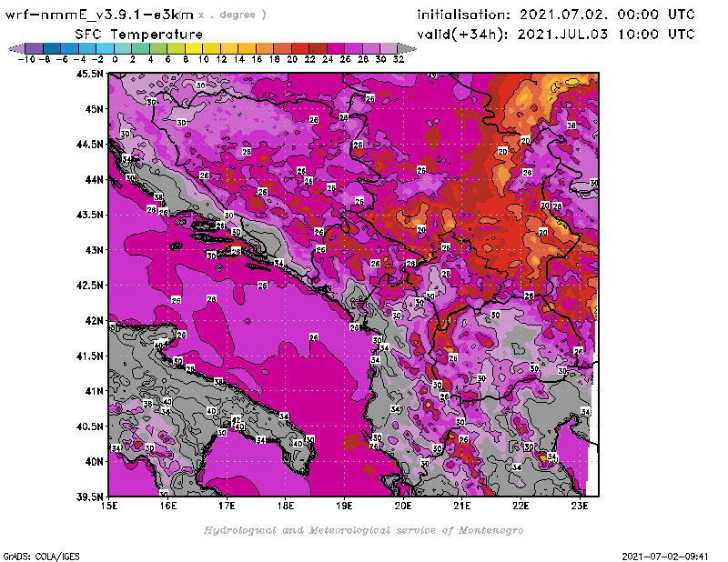Click the gray right arrow end of legend
Image resolution: width=728 pixels, height=562 pixels.
click(407, 48)
